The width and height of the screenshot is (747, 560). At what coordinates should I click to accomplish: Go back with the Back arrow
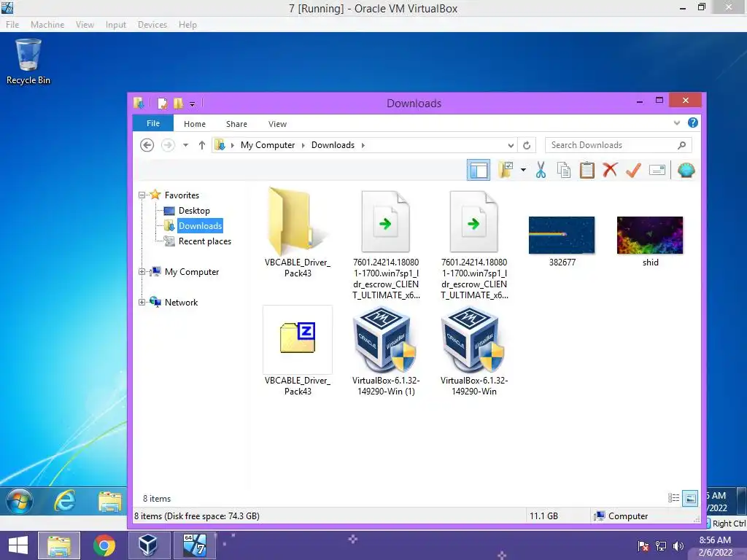[147, 145]
